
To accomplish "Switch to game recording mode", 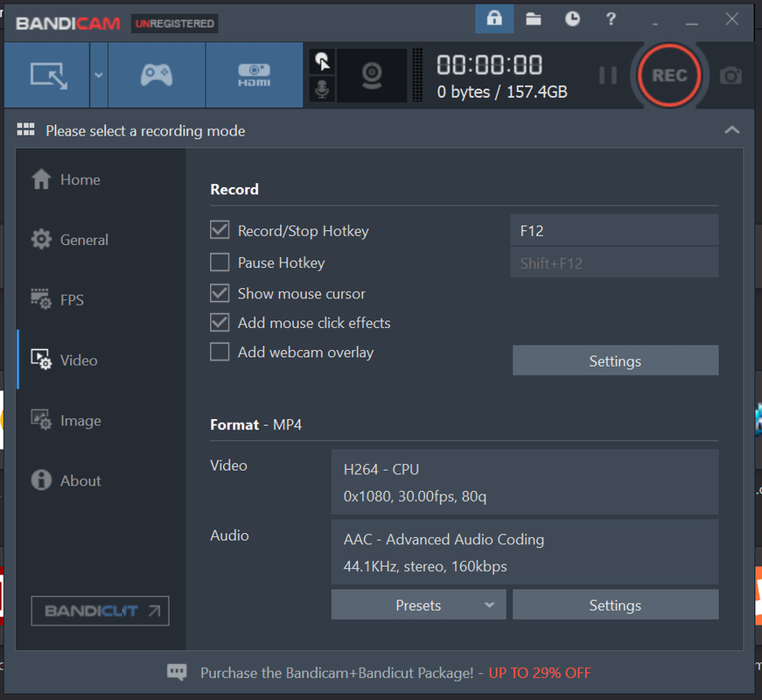I will click(x=157, y=75).
